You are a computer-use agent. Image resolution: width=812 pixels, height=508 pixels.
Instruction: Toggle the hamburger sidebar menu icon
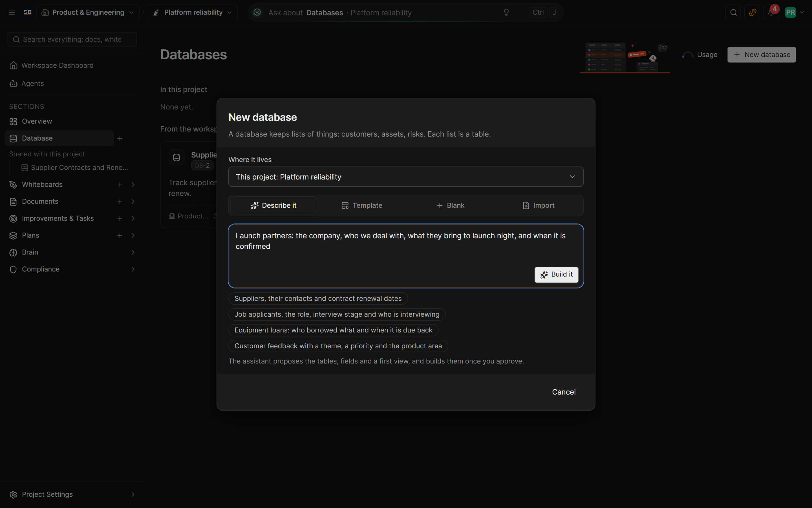12,12
